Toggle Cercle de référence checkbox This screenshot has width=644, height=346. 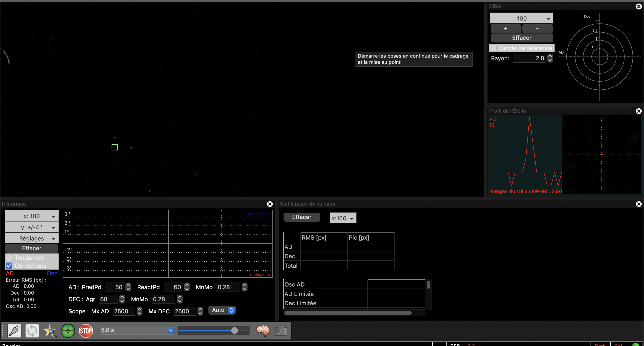pos(494,48)
